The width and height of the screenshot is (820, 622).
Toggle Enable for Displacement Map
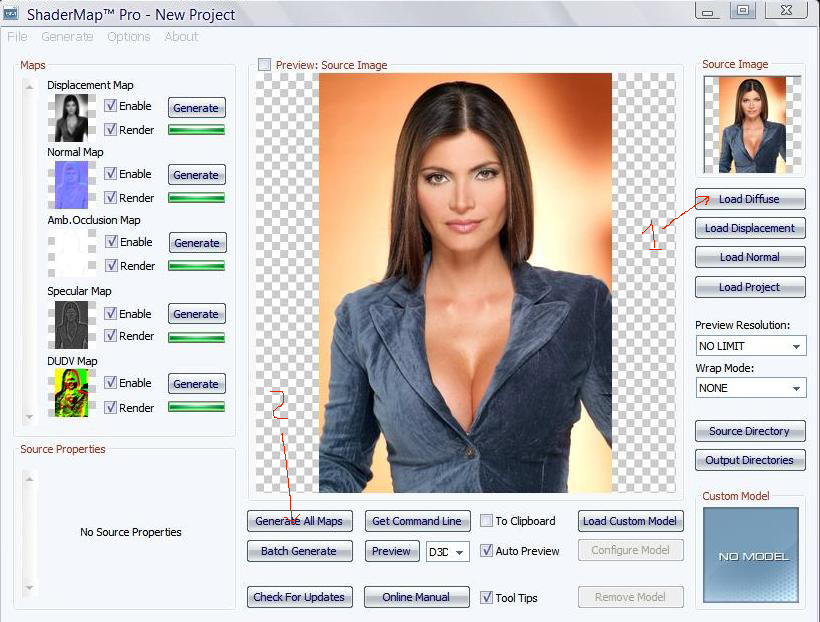(x=110, y=105)
